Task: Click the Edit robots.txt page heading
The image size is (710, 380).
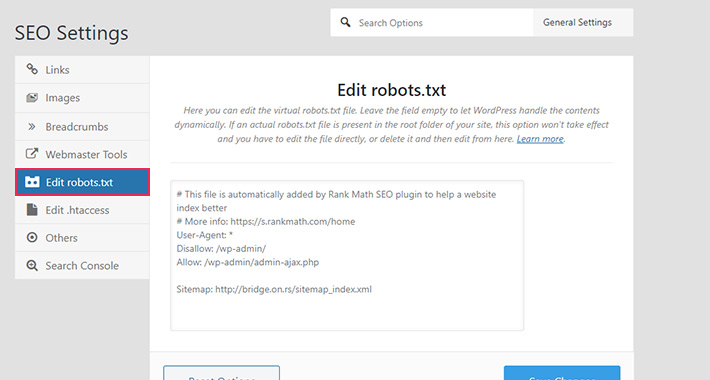Action: (392, 90)
